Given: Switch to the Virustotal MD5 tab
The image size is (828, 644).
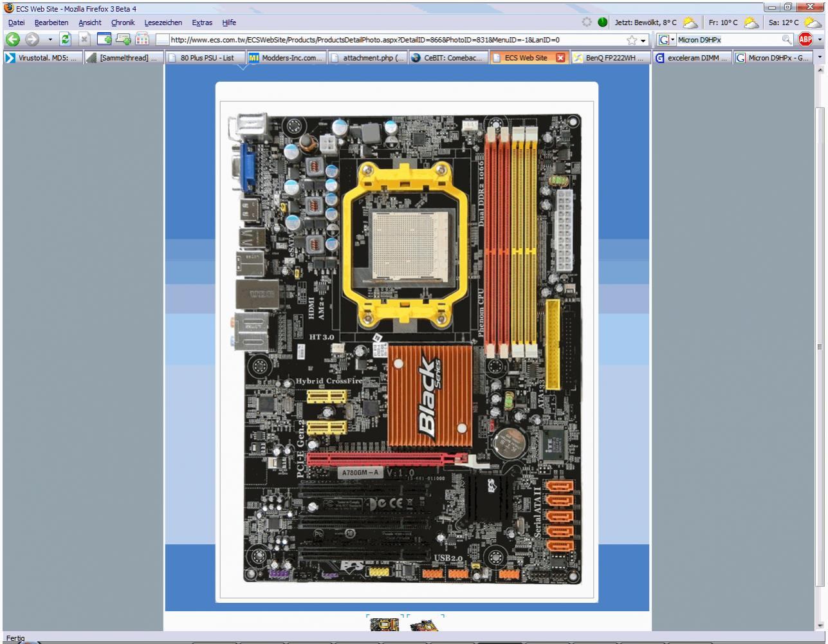Looking at the screenshot, I should tap(42, 58).
